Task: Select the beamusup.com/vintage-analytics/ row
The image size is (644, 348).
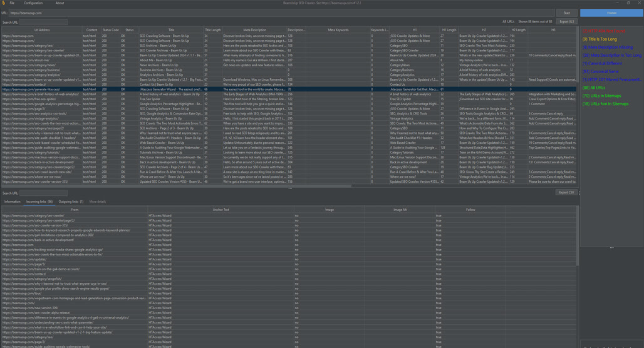Action: tap(289, 118)
